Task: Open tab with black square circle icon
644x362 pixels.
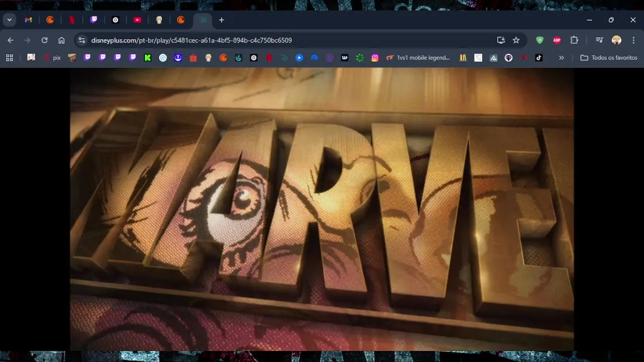Action: click(x=115, y=20)
